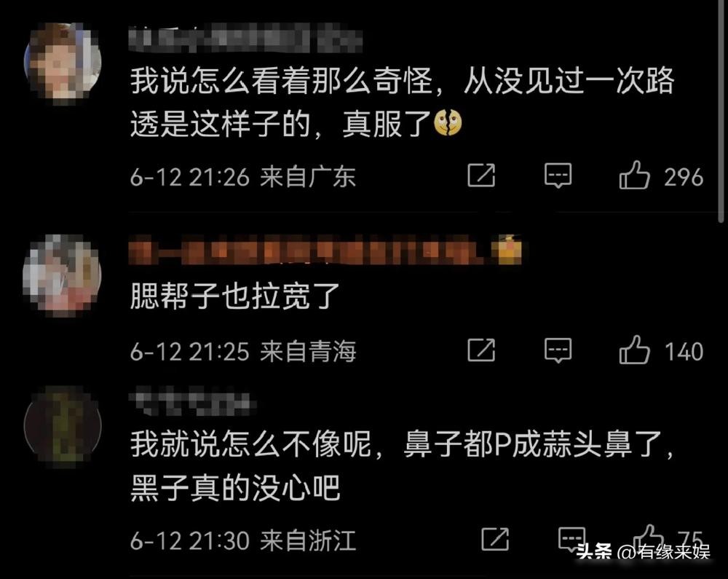Select the comment mentioning '蒜头鼻'

[x=402, y=465]
